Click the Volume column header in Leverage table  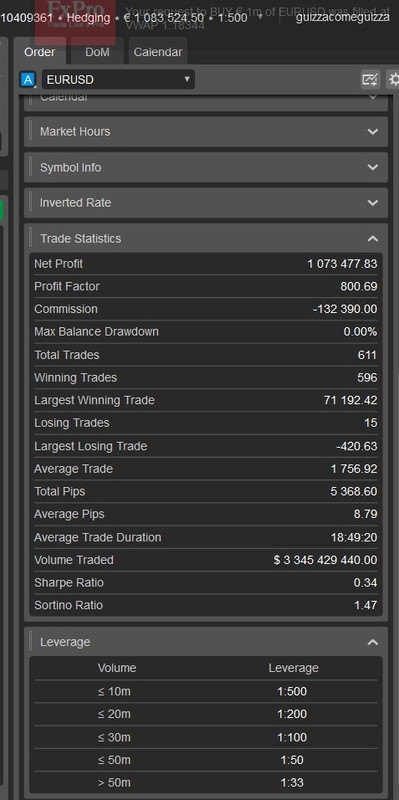pos(117,668)
